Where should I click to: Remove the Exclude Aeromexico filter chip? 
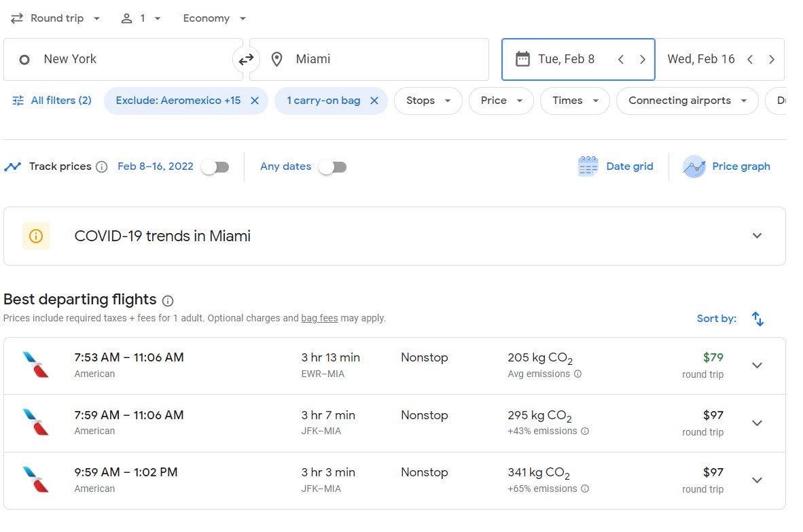(255, 101)
